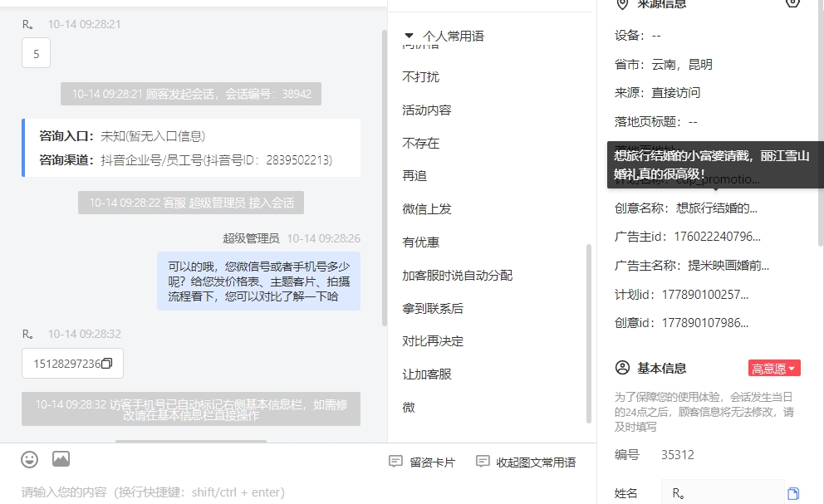
Task: Click system notice with 会话编号 38942
Action: tap(191, 94)
